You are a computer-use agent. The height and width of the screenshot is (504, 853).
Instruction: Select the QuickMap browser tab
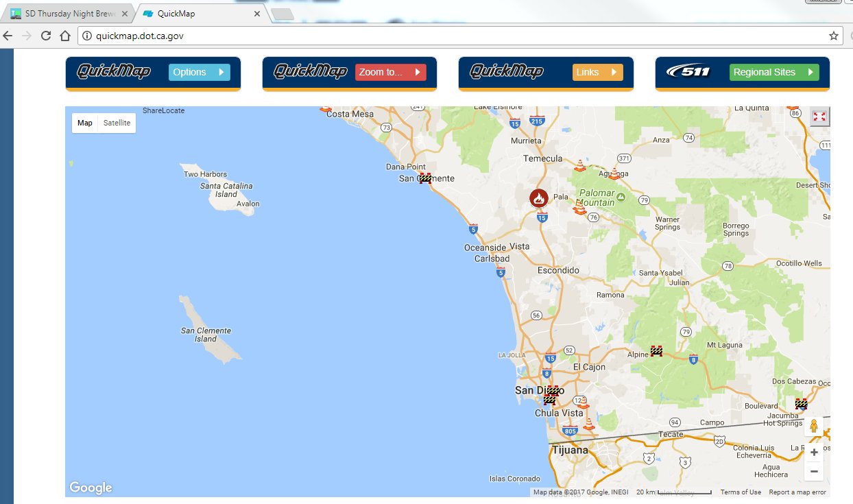(x=199, y=13)
